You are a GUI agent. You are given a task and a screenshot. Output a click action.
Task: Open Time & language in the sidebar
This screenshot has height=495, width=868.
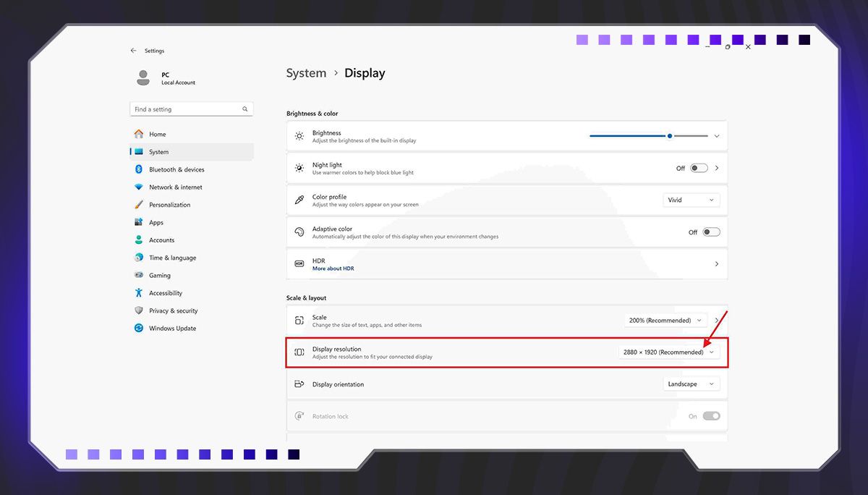tap(172, 258)
